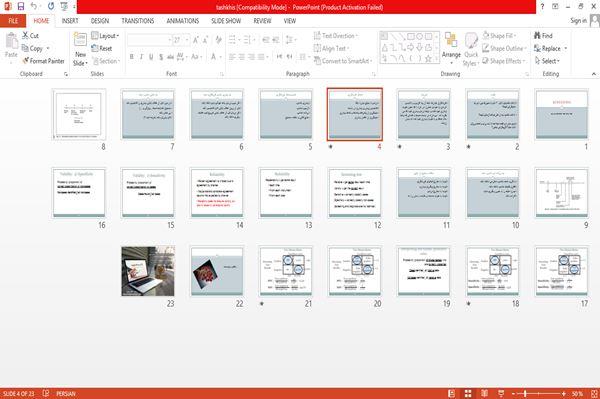Toggle center alignment button
This screenshot has width=600, height=399.
pyautogui.click(x=241, y=57)
